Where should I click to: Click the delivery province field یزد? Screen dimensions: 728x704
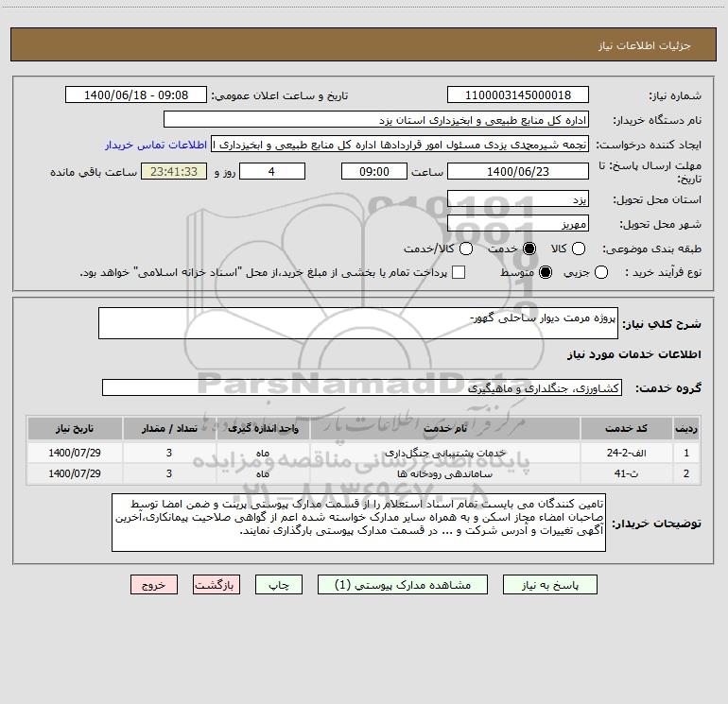518,198
